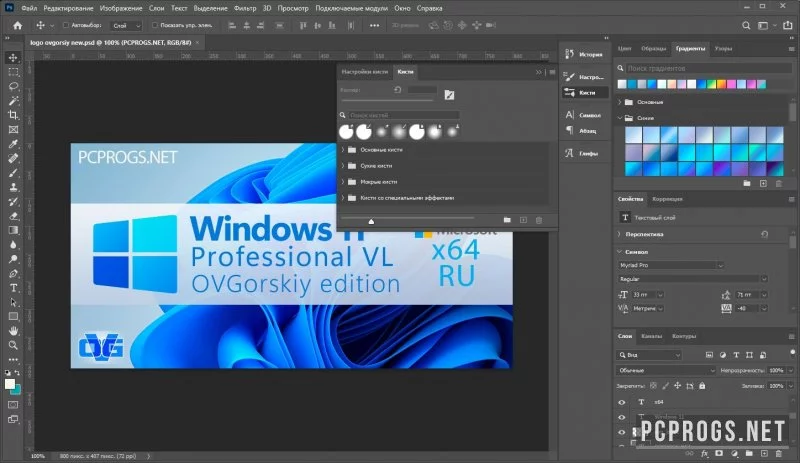800x463 pixels.
Task: Select the Path Selection tool
Action: click(x=13, y=302)
